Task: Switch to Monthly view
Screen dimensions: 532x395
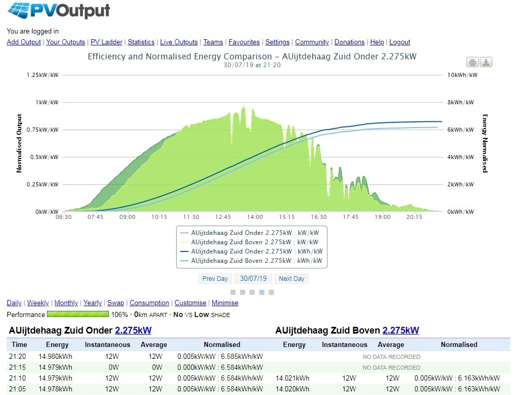Action: point(66,303)
